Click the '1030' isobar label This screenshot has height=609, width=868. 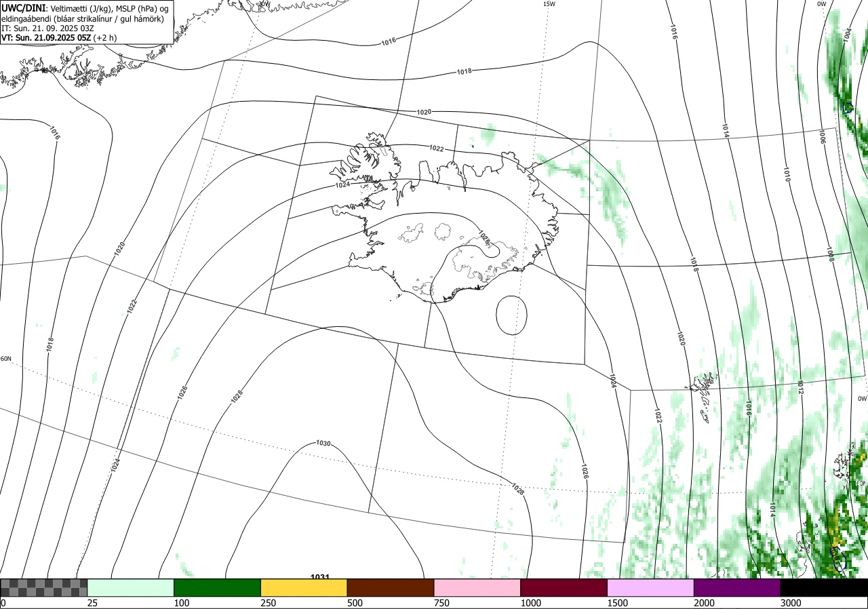pos(323,444)
